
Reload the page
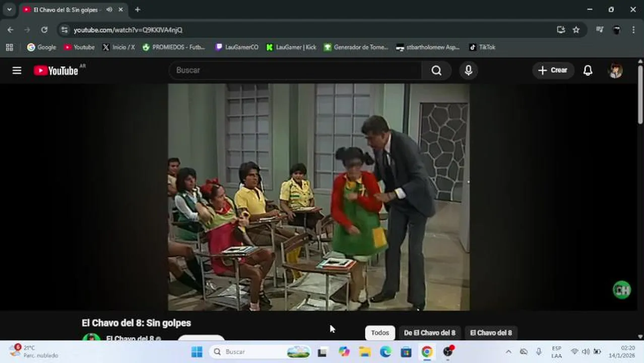[44, 30]
